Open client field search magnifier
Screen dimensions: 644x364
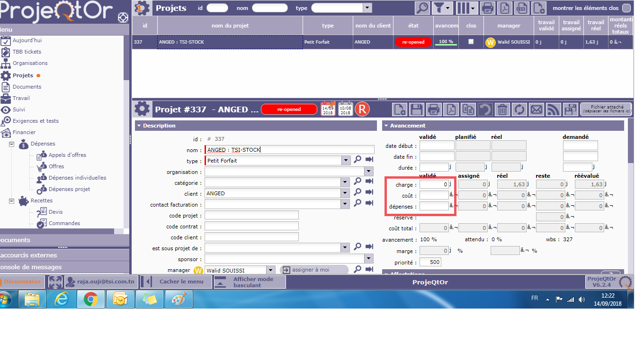tap(358, 192)
